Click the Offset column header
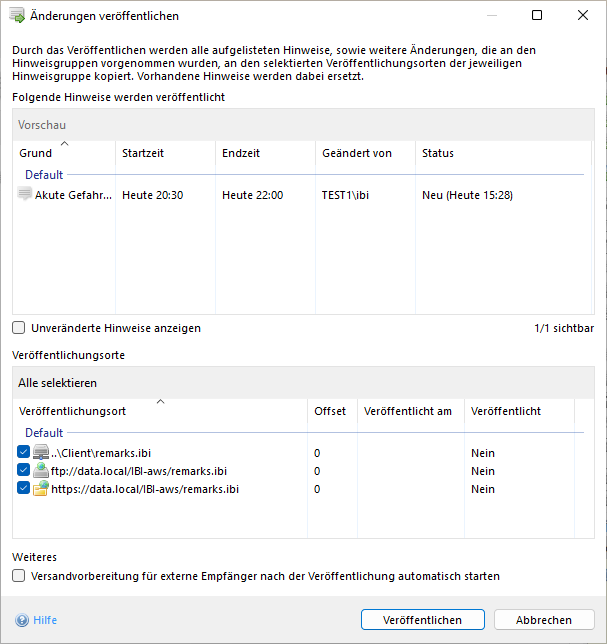 click(330, 412)
